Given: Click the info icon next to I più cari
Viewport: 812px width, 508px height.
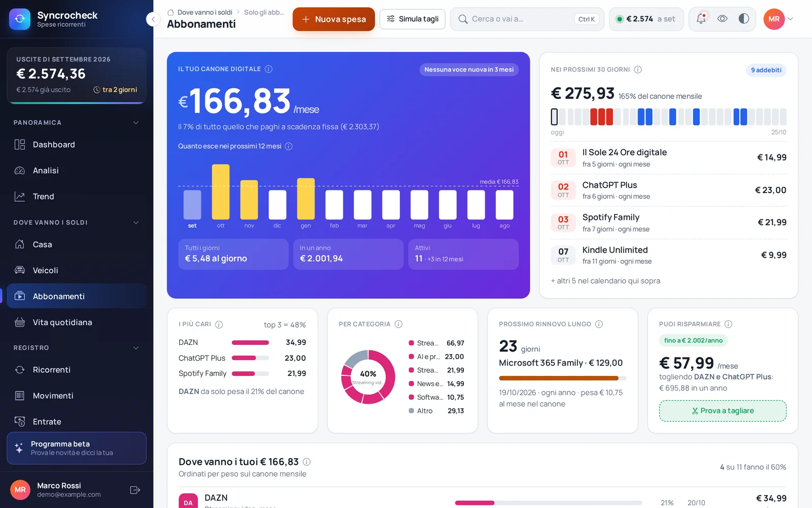Looking at the screenshot, I should [219, 325].
